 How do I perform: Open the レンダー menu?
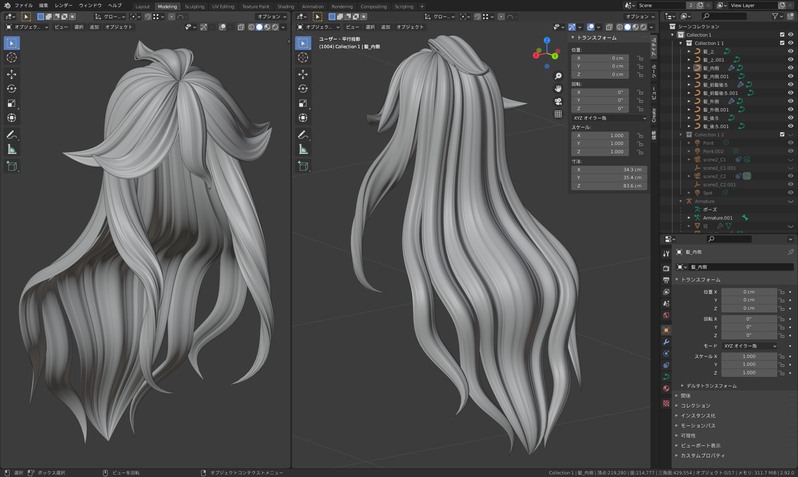tap(63, 6)
